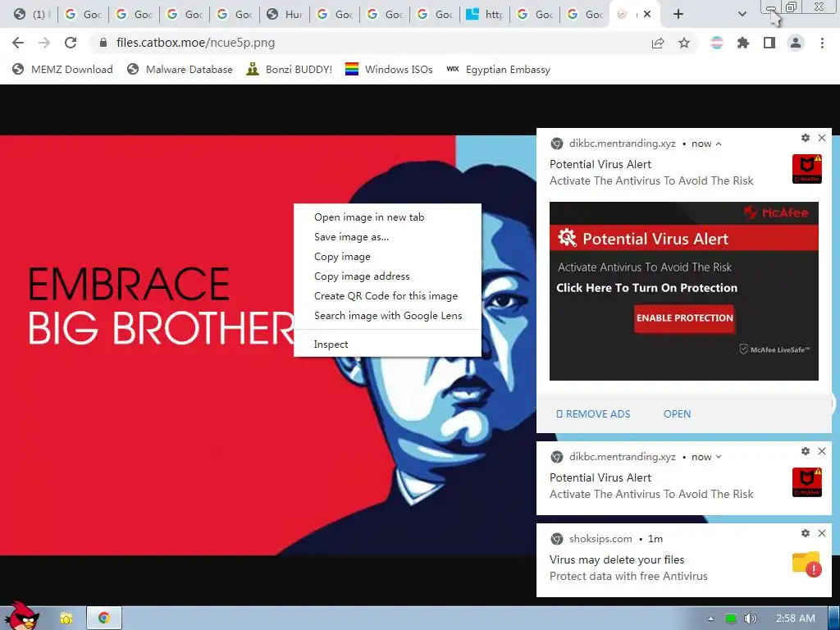Viewport: 840px width, 630px height.
Task: Switch to the http tab
Action: pos(485,15)
